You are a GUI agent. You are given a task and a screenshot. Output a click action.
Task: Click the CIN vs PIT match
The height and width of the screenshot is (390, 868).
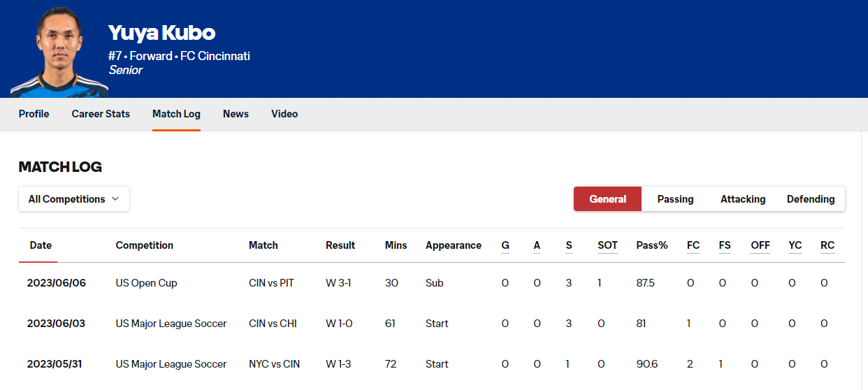[271, 283]
